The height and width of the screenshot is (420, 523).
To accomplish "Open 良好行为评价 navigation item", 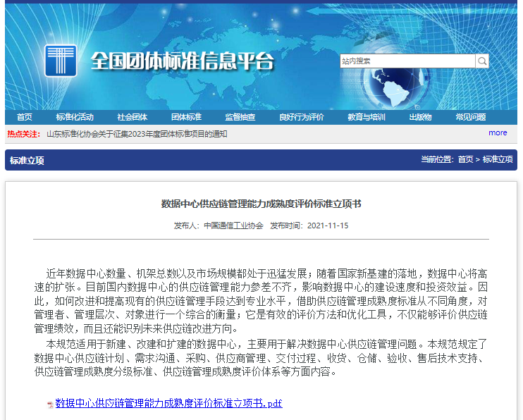I will (302, 117).
